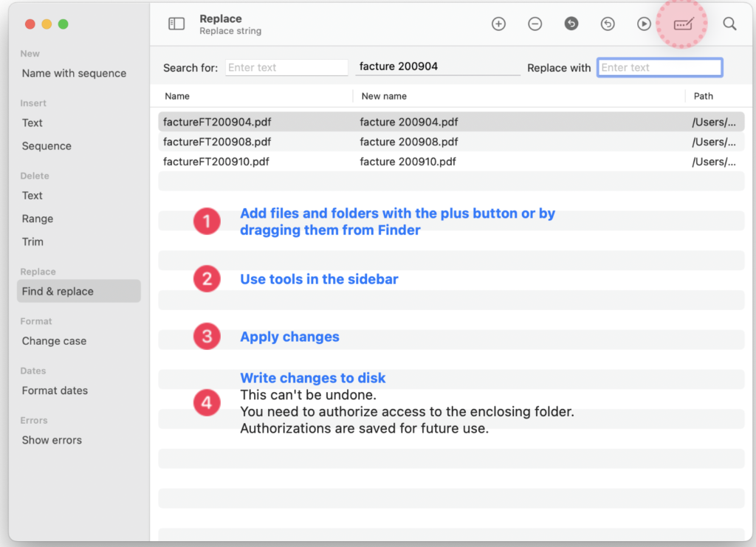Click the filled undo arrow icon
756x547 pixels.
point(571,24)
